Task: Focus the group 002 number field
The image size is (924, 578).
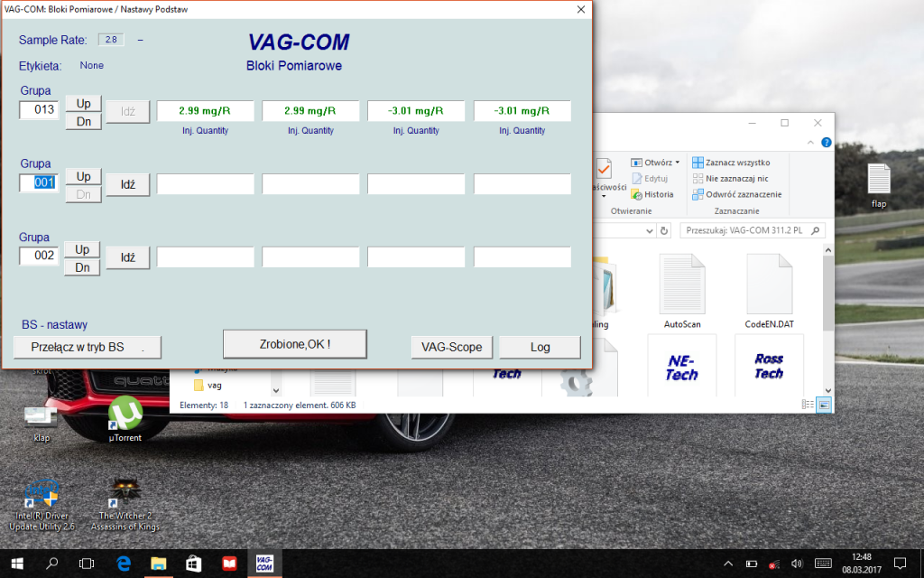Action: 39,256
